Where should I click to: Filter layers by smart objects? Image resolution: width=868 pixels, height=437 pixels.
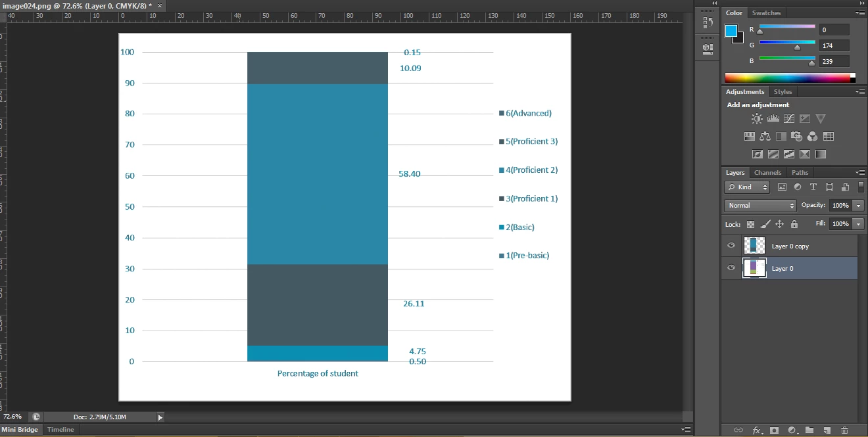pos(845,187)
